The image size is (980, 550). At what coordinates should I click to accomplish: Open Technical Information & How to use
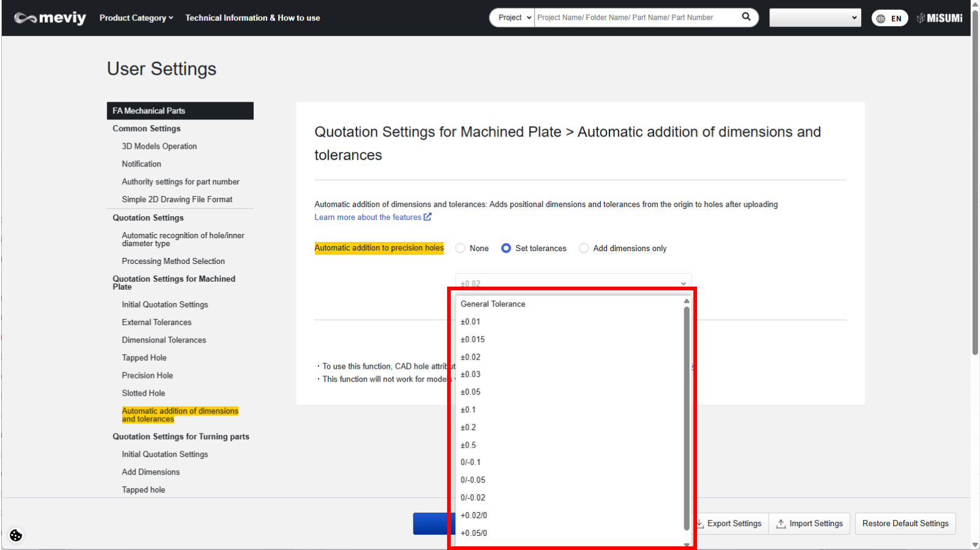[252, 18]
